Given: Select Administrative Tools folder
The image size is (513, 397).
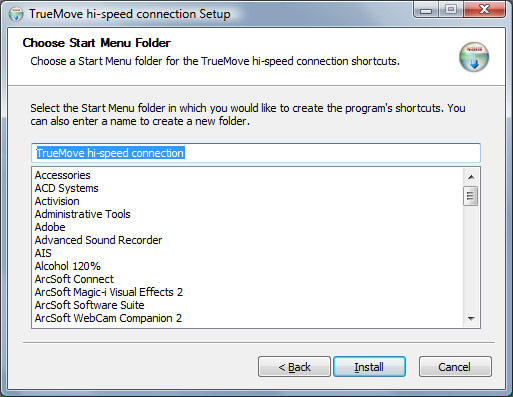Looking at the screenshot, I should click(x=83, y=214).
